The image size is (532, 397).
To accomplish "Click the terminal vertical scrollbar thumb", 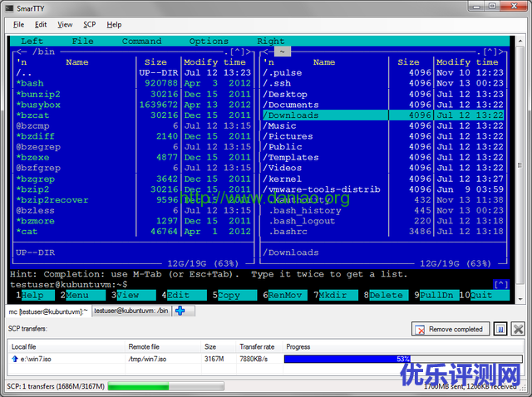I will pos(520,165).
